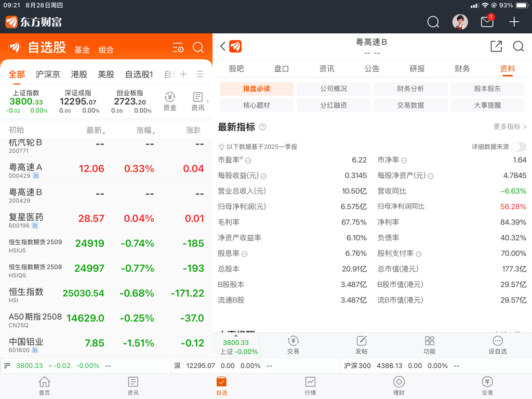Tap the 发帖 post icon
This screenshot has height=399, width=532.
tap(362, 345)
